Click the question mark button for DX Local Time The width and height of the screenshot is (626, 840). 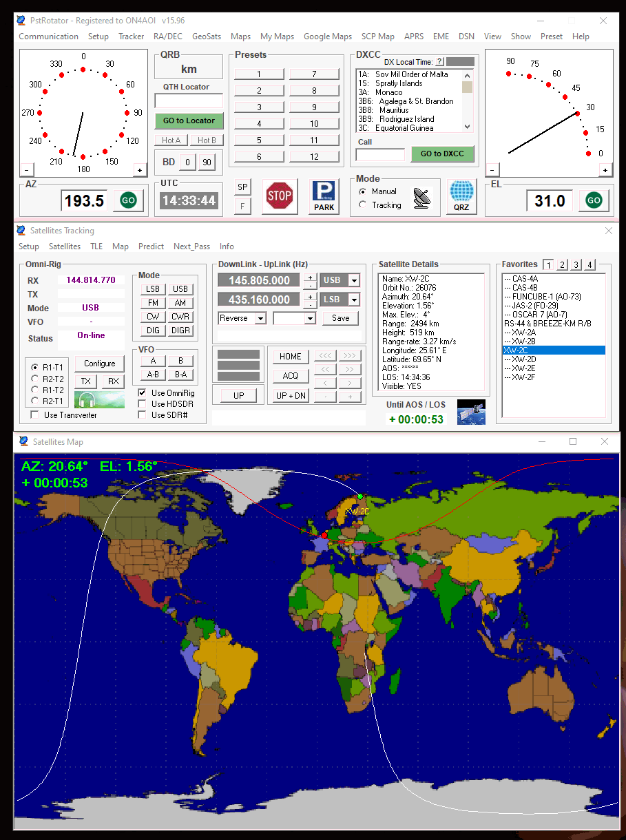[439, 62]
